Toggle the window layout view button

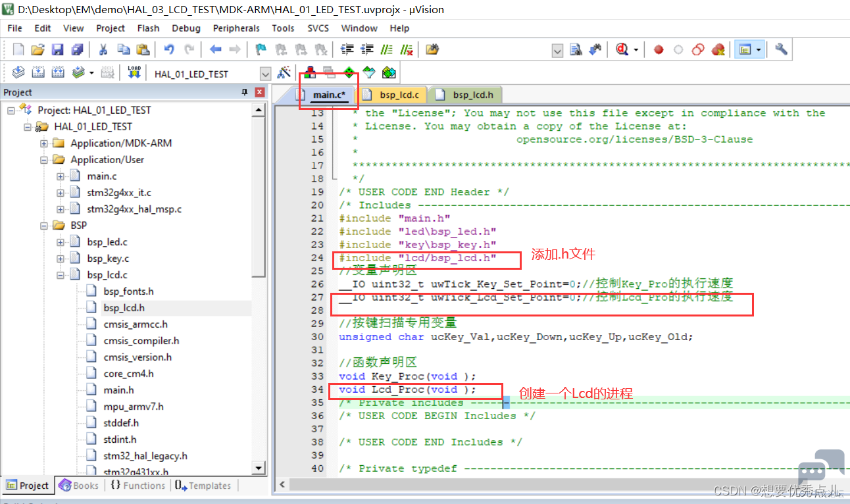coord(745,49)
